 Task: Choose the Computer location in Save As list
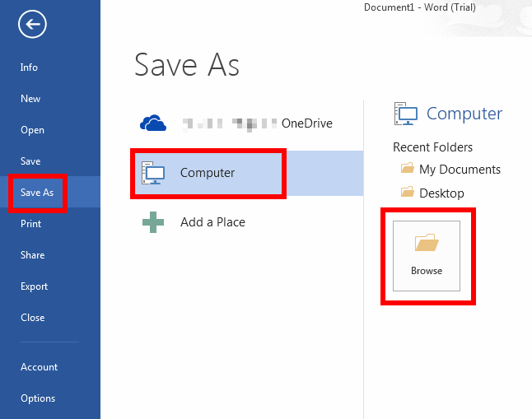coord(208,173)
